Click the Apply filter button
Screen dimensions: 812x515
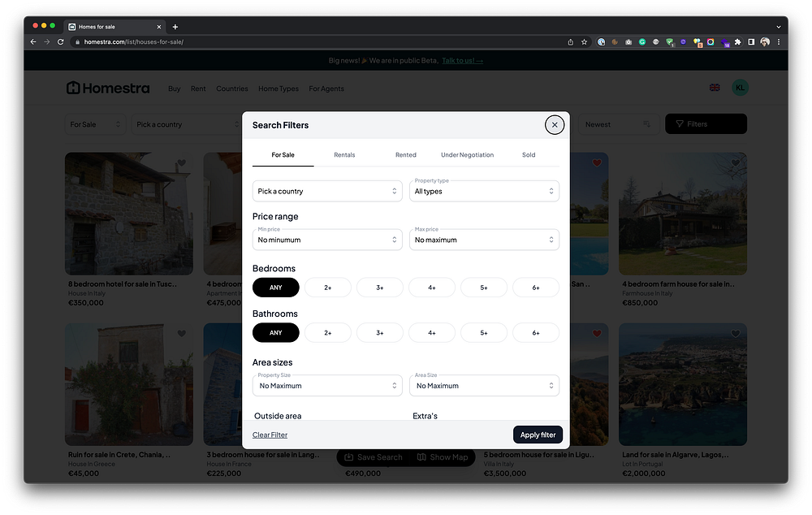click(538, 435)
